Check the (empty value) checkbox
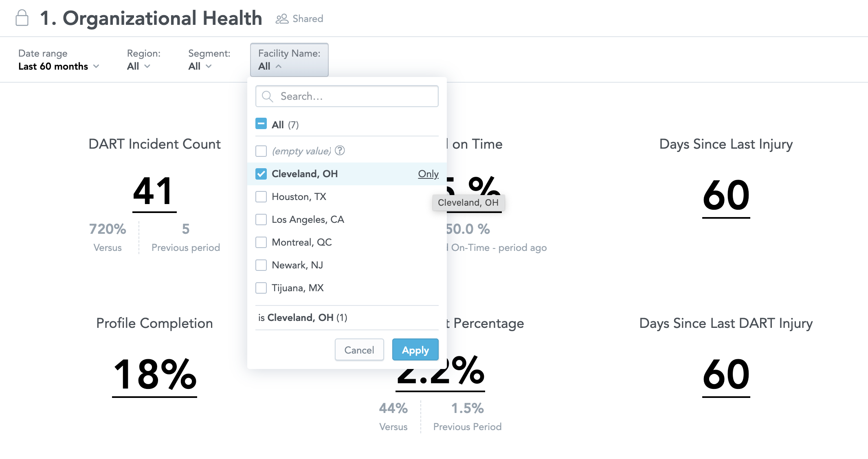The height and width of the screenshot is (459, 868). (x=261, y=151)
